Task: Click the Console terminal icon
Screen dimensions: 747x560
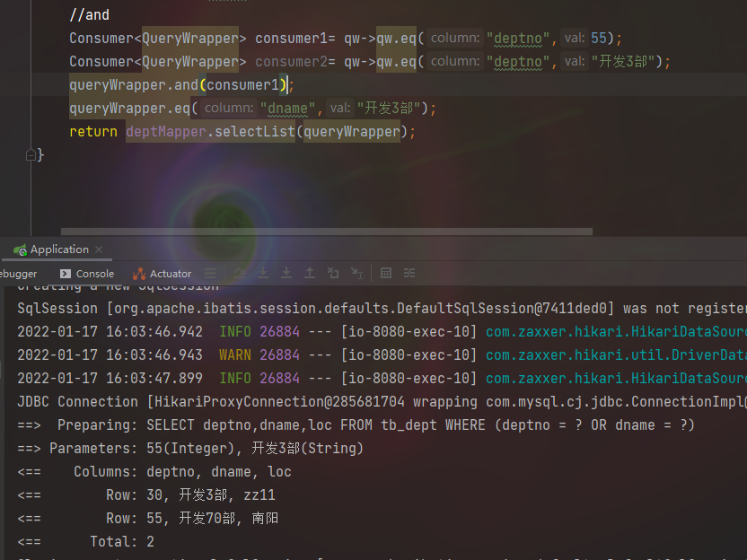Action: pos(66,274)
